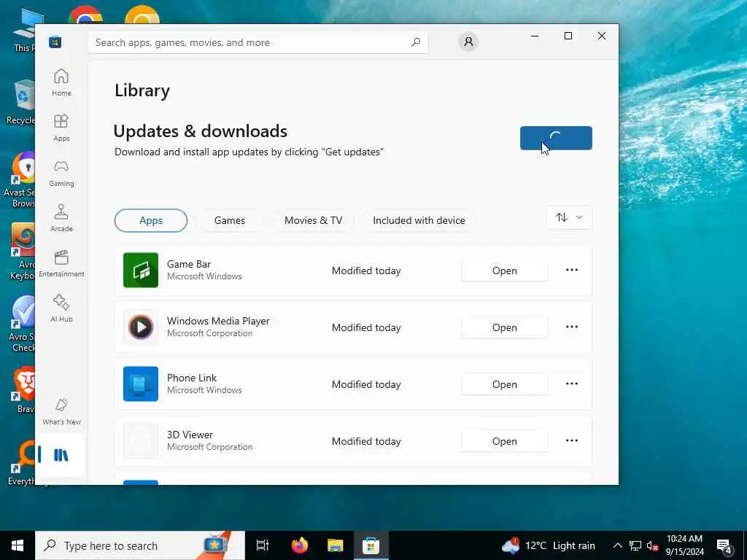This screenshot has width=747, height=560.
Task: Open What's New in the sidebar
Action: coord(61,411)
